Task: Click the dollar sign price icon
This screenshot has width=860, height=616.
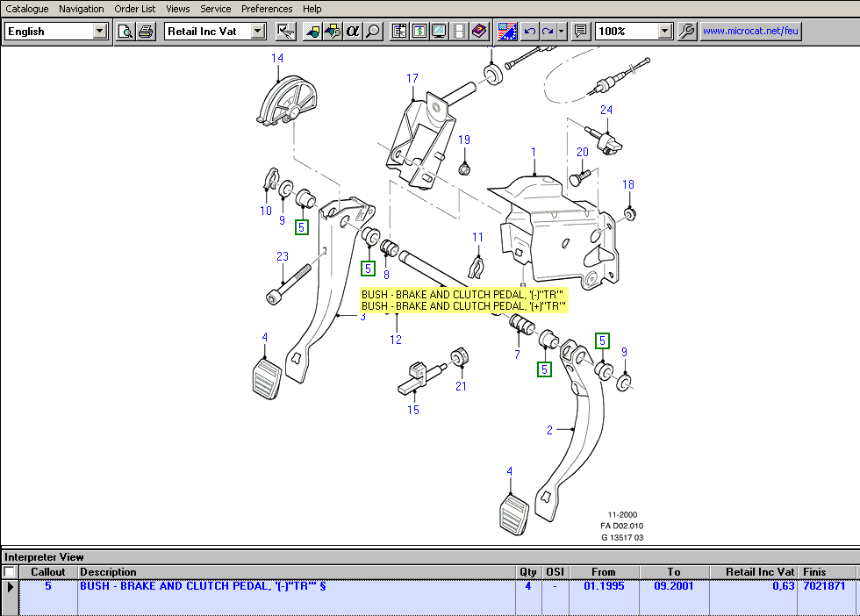Action: (x=419, y=32)
